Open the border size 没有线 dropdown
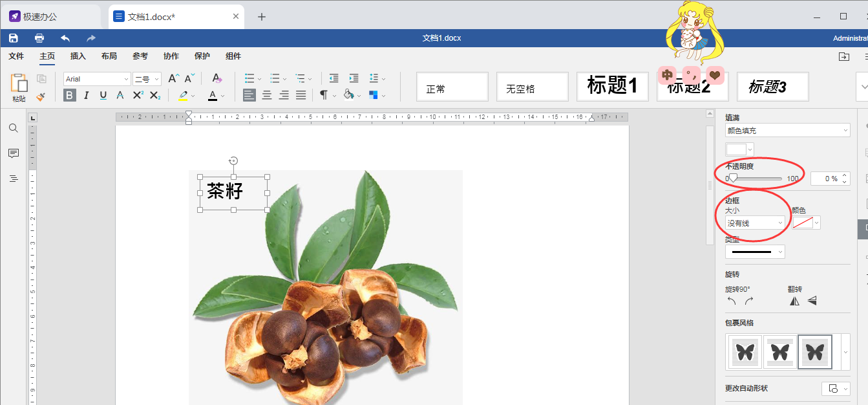 [755, 223]
